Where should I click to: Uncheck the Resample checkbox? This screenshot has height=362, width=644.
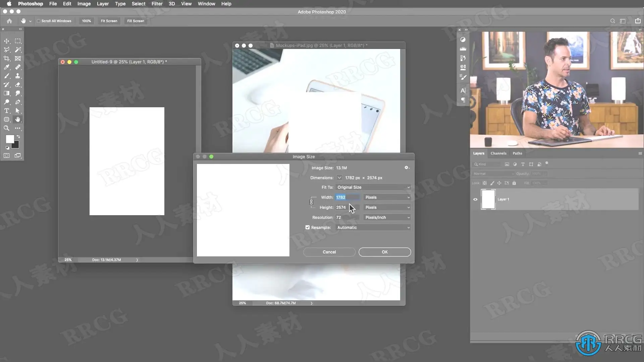tap(307, 227)
